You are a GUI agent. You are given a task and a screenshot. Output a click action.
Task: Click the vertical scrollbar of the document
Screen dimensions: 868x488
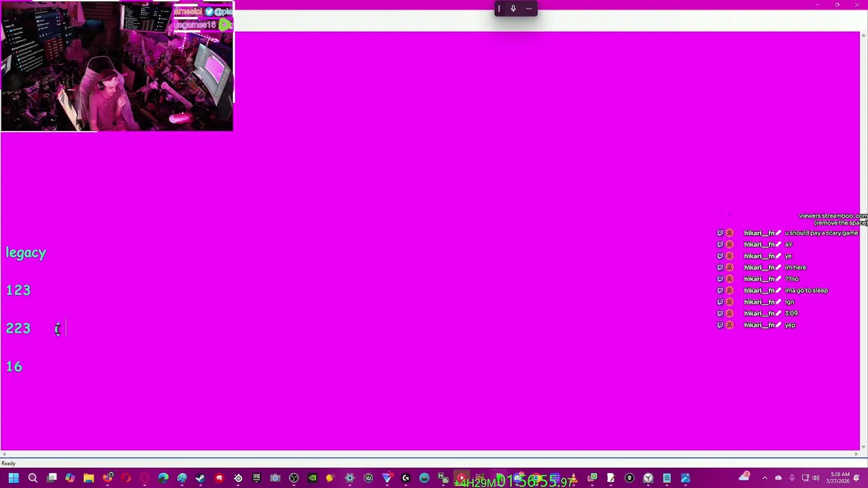point(863,241)
